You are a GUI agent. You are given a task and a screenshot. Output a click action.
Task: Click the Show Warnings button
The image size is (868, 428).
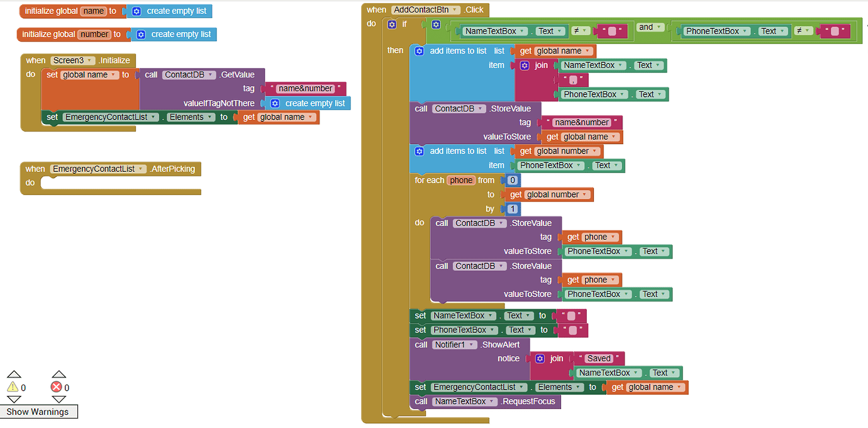[39, 411]
